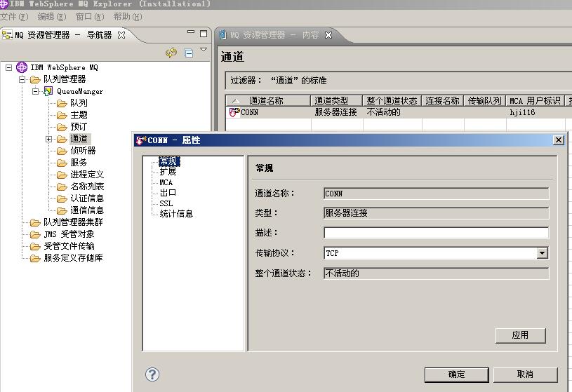Viewport: 572px width, 392px height.
Task: Sort by 通道类型 column header
Action: 336,101
